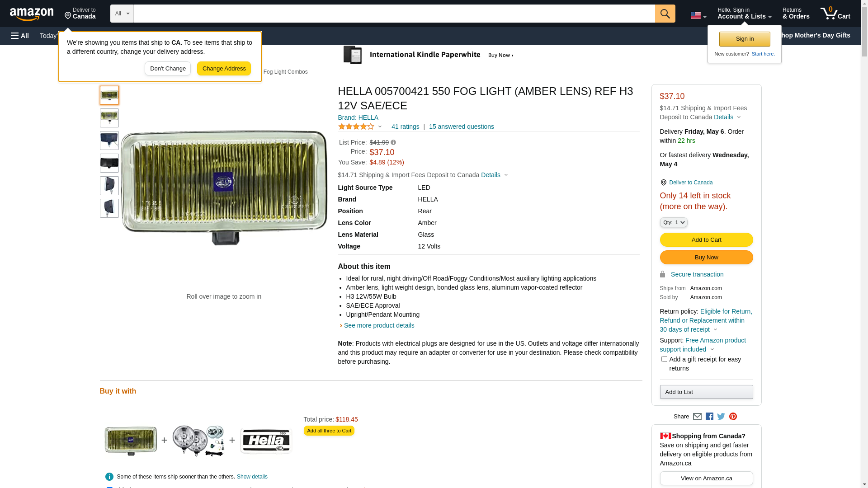
Task: Share via Twitter icon
Action: pos(721,417)
